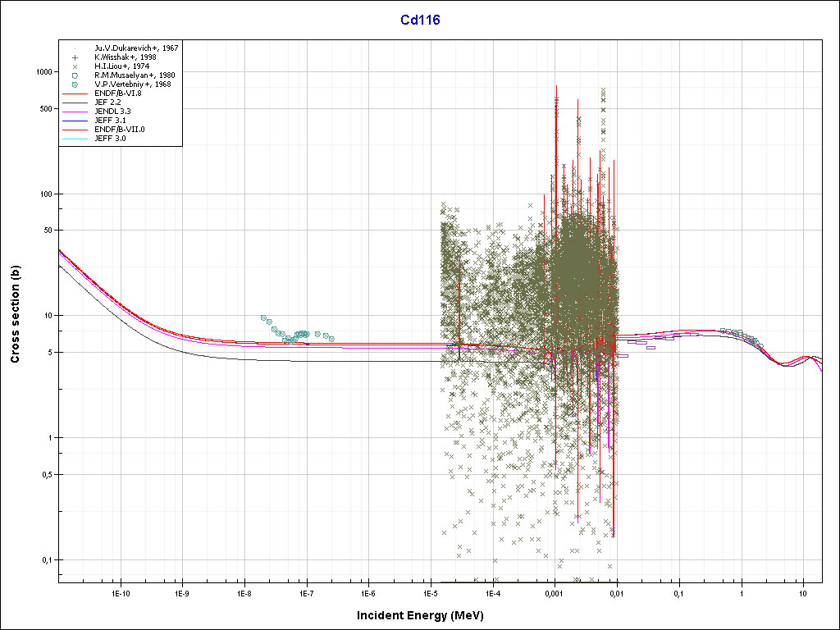Click the 1E-10 tick label on x-axis
The height and width of the screenshot is (630, 840).
[x=121, y=592]
